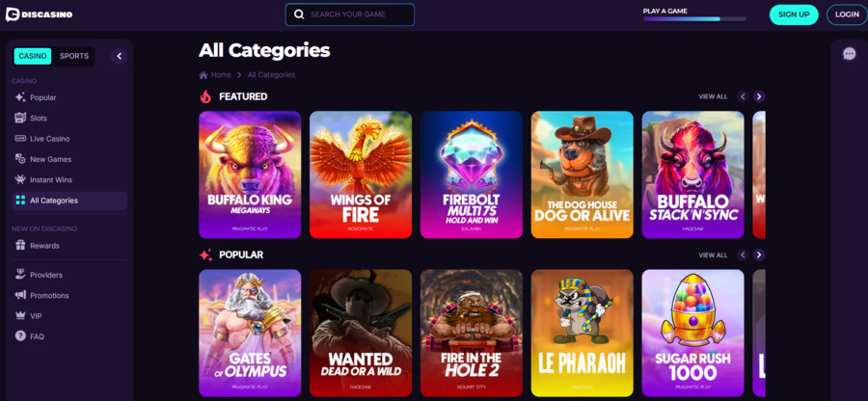
Task: Switch to the Casino toggle
Action: coord(33,56)
